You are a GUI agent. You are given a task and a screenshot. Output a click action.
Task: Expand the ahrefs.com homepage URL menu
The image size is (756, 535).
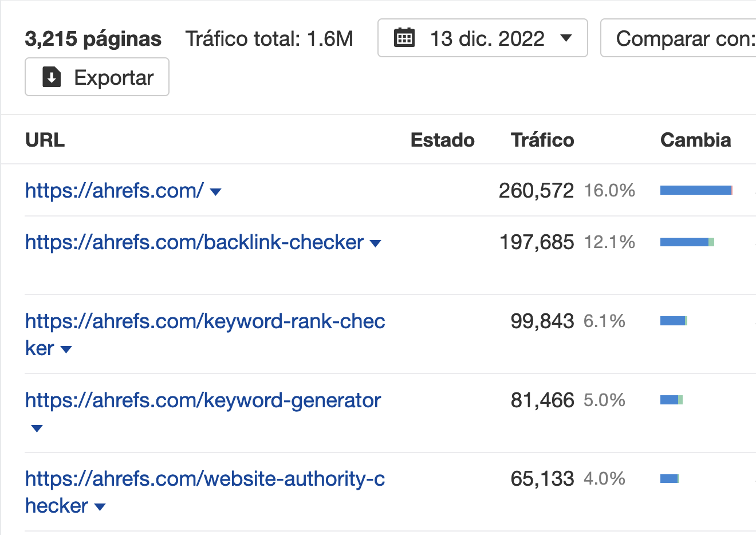[x=216, y=192]
